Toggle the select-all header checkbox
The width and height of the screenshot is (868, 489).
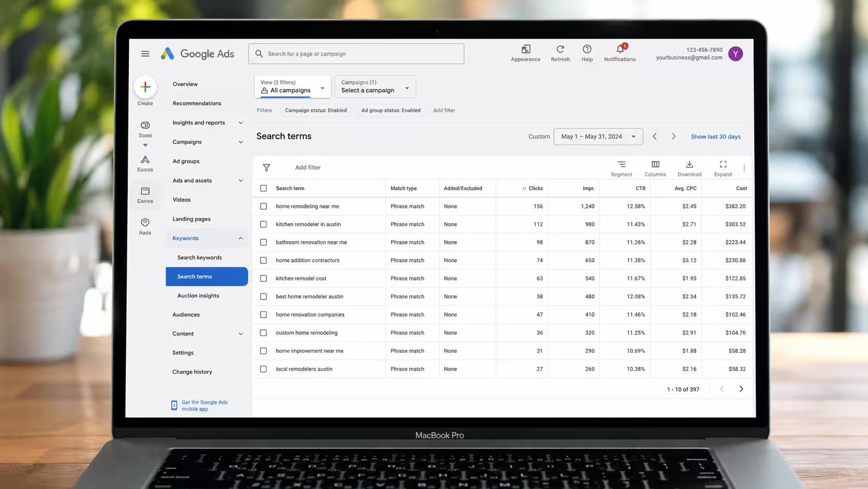[264, 188]
